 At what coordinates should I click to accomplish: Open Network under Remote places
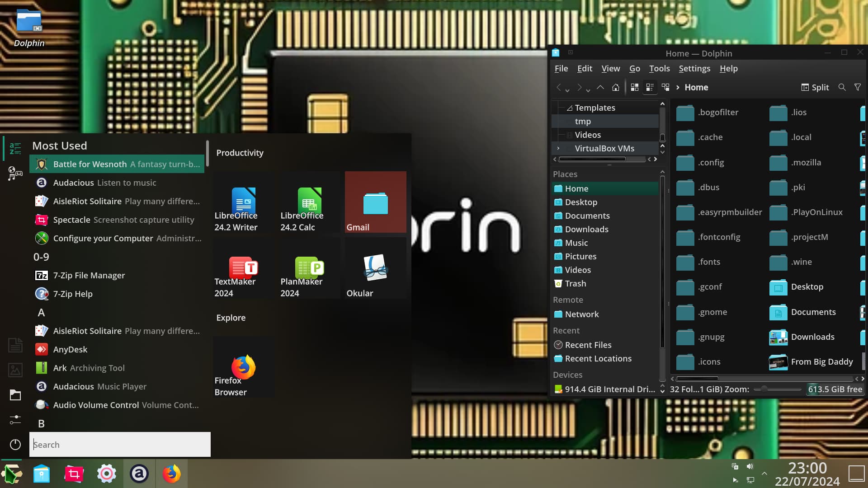(605, 314)
